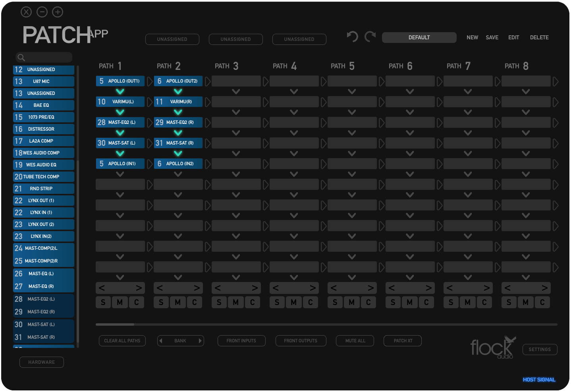Open the DEFAULT preset dropdown
This screenshot has height=392, width=571.
(x=419, y=37)
